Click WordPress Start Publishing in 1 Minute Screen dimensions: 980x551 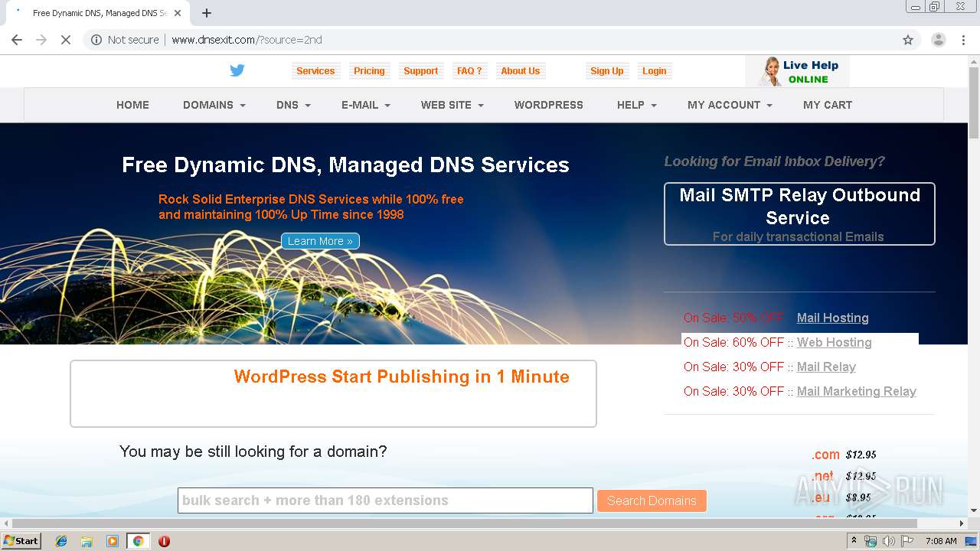pos(402,377)
